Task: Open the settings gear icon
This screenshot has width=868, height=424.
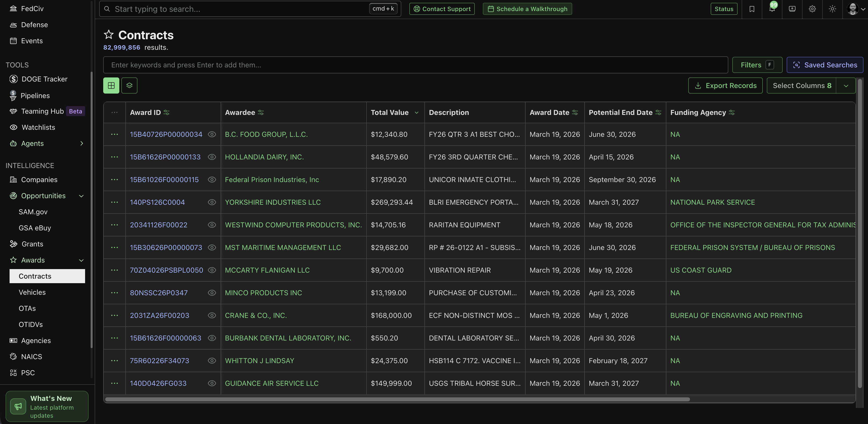Action: 812,9
